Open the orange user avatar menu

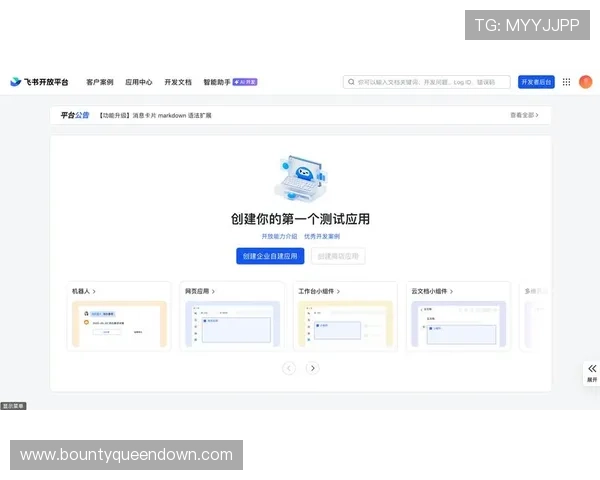pos(585,82)
